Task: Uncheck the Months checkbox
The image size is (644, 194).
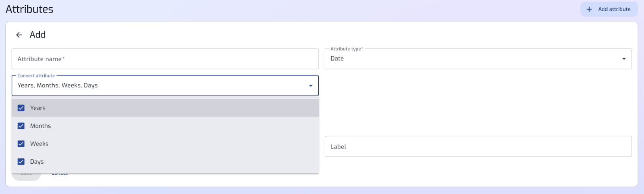Action: pos(21,126)
